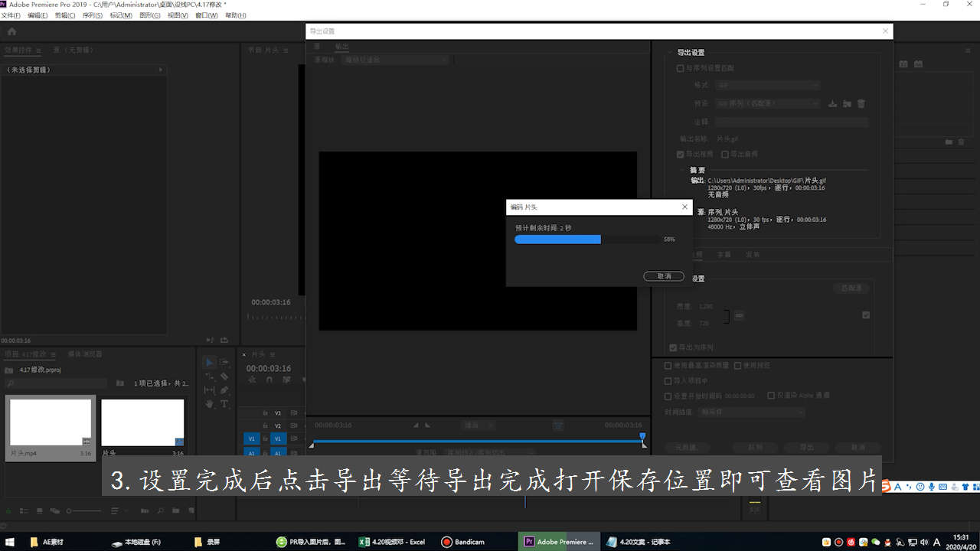Viewport: 980px width, 551px height.
Task: Open the source scaling dropdown under preview
Action: point(395,59)
